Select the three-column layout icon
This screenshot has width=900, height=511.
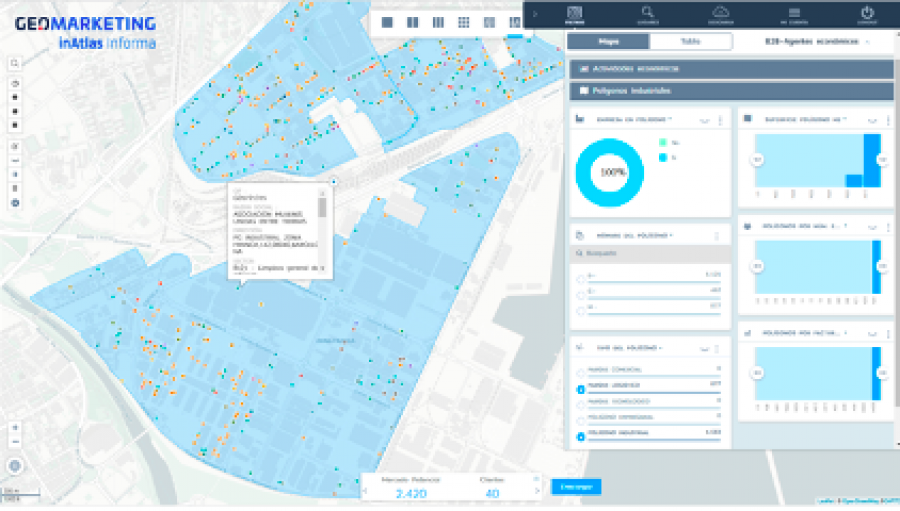tap(439, 22)
